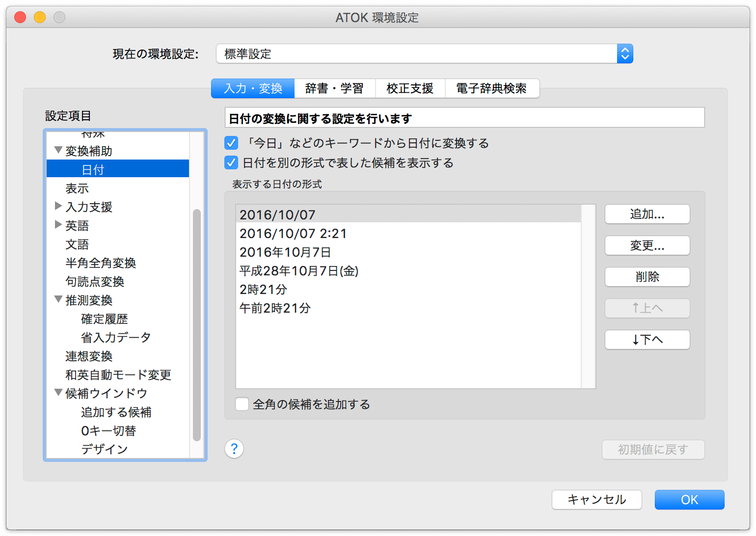
Task: Expand the 英語 tree group
Action: click(x=58, y=225)
